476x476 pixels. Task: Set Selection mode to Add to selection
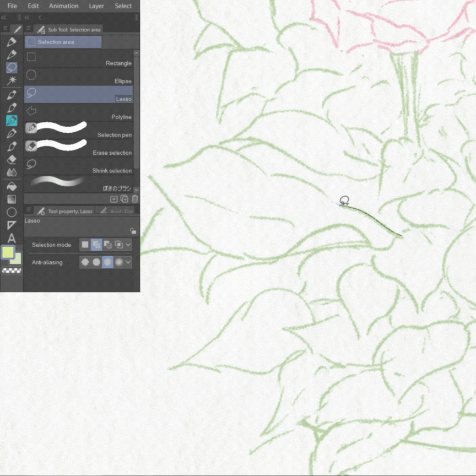point(96,245)
